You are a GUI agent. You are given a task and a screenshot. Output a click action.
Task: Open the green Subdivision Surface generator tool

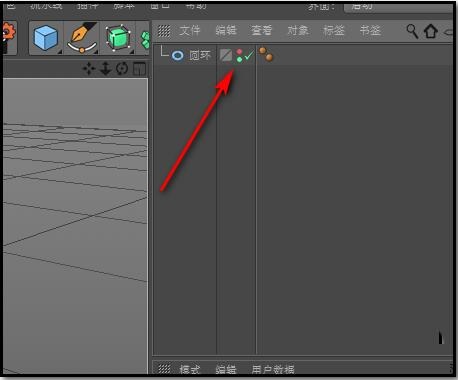[x=118, y=38]
